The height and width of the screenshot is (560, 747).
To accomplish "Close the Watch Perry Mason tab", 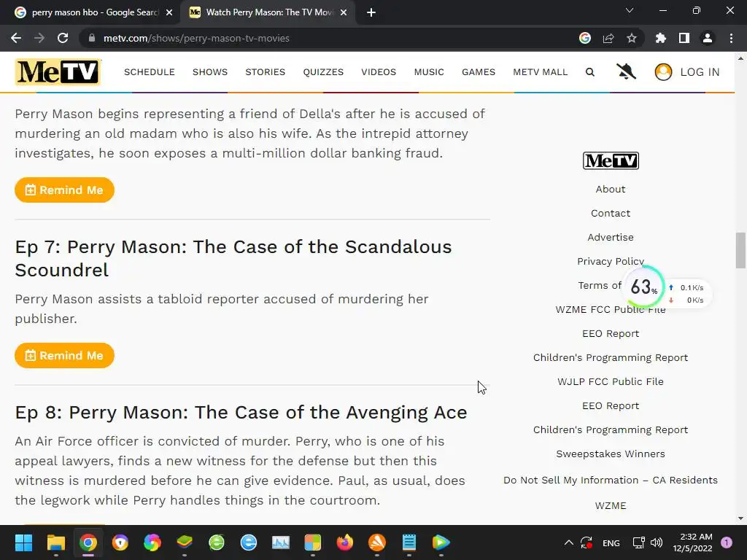I will pyautogui.click(x=344, y=12).
